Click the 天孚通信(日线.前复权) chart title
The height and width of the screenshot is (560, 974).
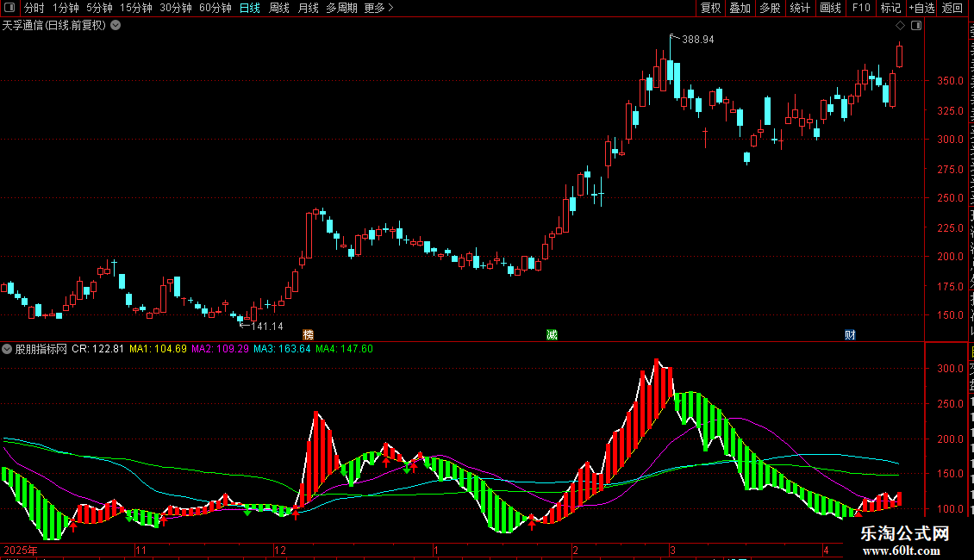54,26
